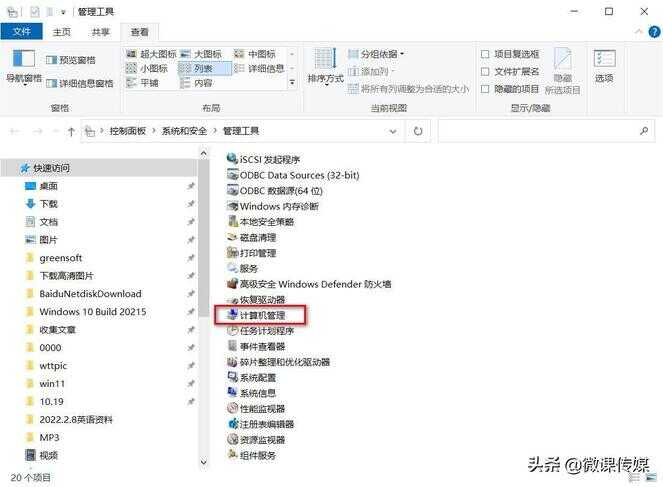The height and width of the screenshot is (487, 663).
Task: Open 系统配置 icon
Action: 232,377
